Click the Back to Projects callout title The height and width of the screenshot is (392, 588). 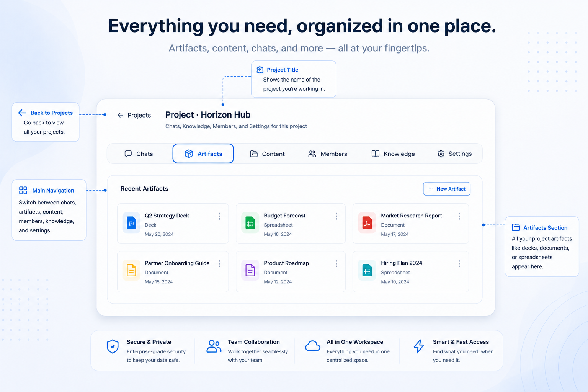52,113
